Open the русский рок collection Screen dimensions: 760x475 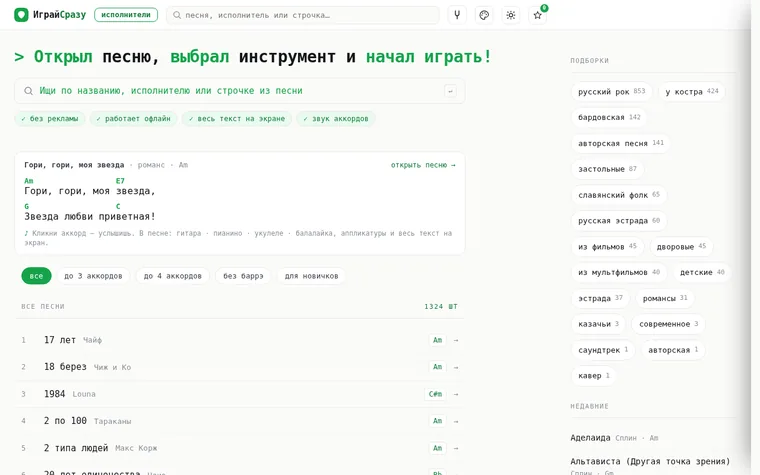point(611,92)
